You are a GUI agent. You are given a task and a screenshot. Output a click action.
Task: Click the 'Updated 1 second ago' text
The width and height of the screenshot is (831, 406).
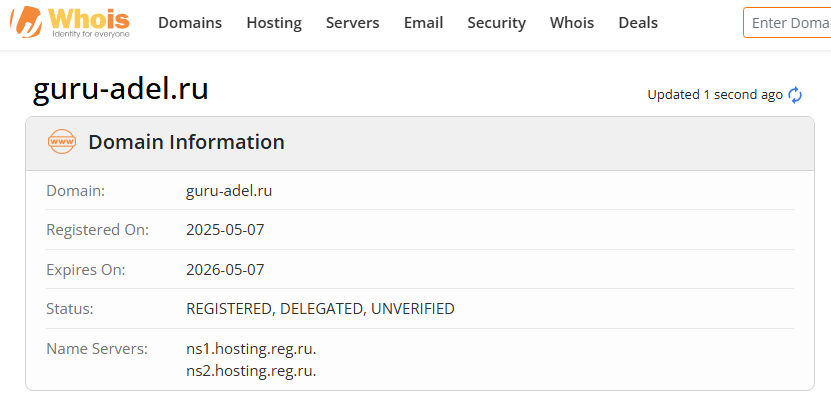tap(714, 95)
